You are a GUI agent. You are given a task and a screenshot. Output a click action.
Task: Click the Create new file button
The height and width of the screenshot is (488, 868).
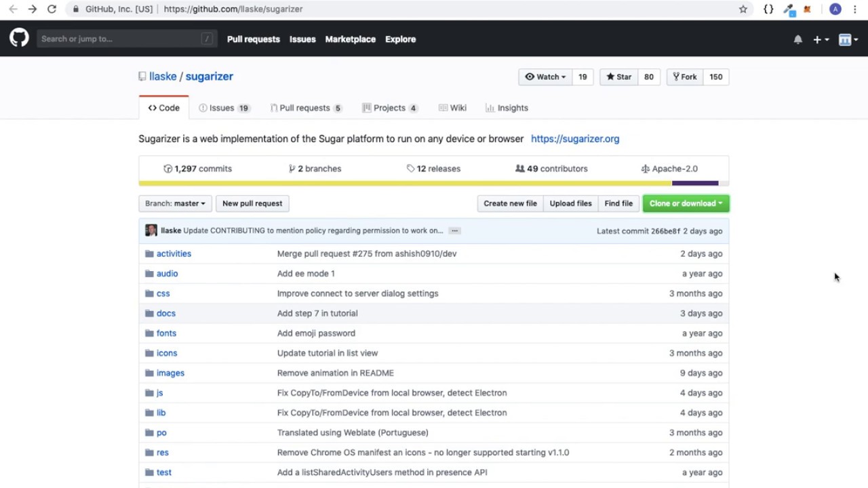coord(510,203)
